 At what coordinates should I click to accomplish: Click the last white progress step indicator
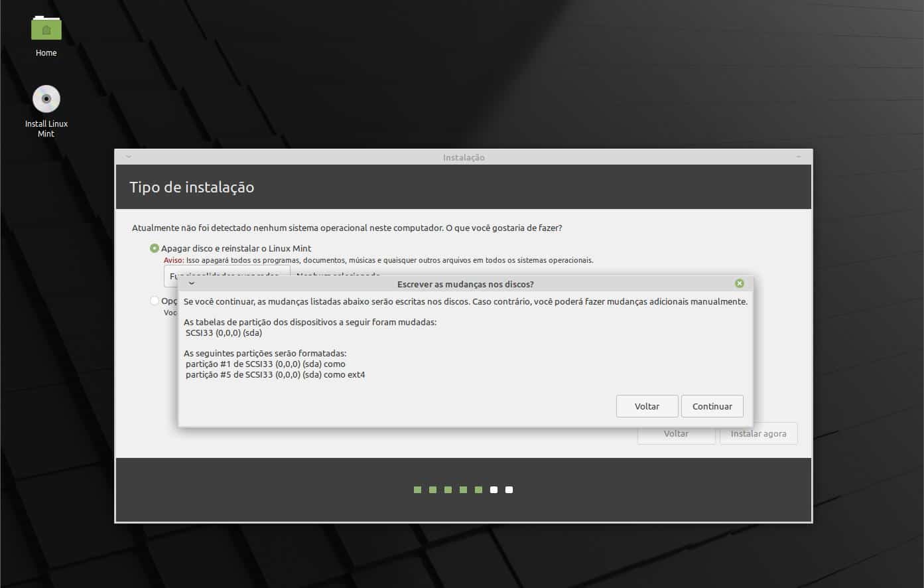click(509, 490)
